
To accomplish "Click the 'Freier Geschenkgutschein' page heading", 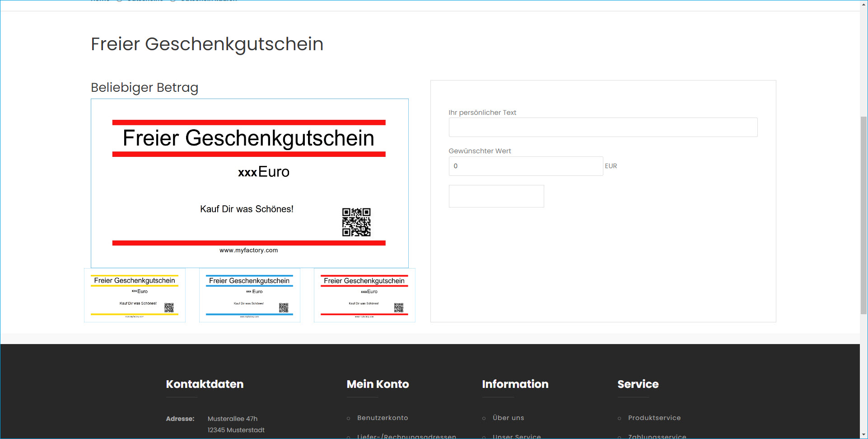I will [x=207, y=44].
